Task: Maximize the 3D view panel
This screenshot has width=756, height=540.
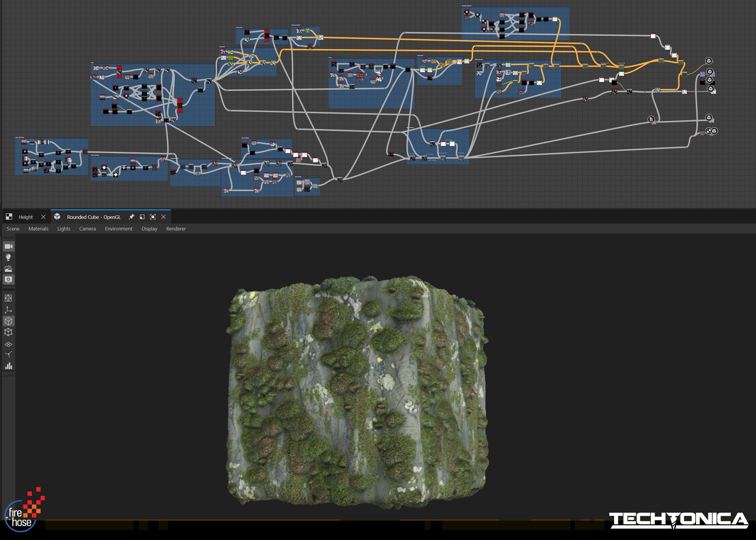Action: 153,217
